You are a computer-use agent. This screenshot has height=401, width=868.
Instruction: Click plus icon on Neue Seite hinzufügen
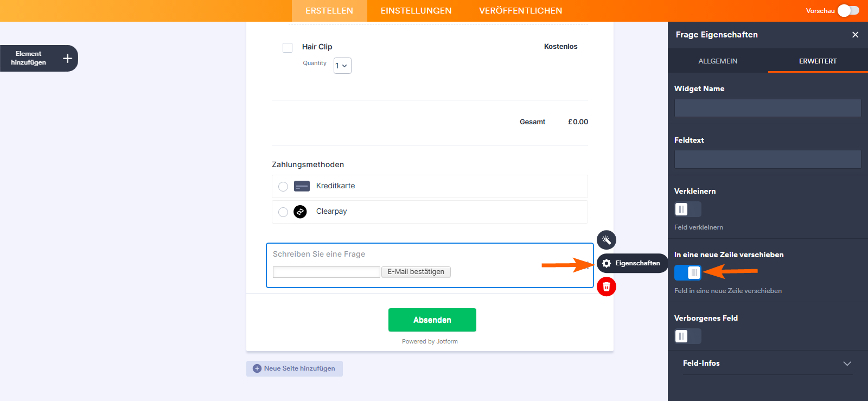[x=257, y=368]
